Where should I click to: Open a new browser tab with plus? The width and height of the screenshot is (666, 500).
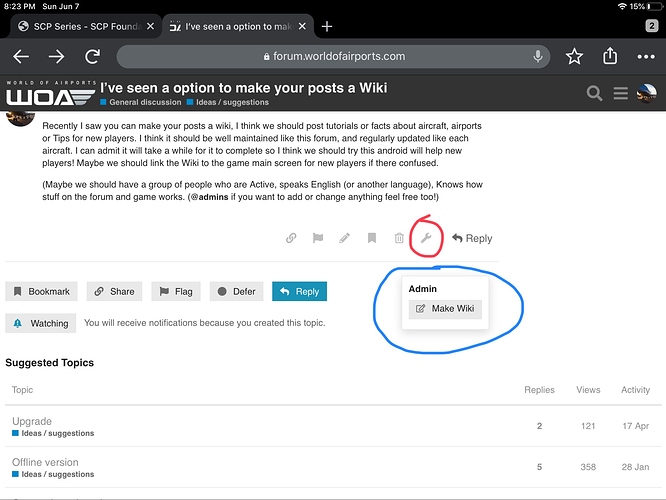point(327,27)
